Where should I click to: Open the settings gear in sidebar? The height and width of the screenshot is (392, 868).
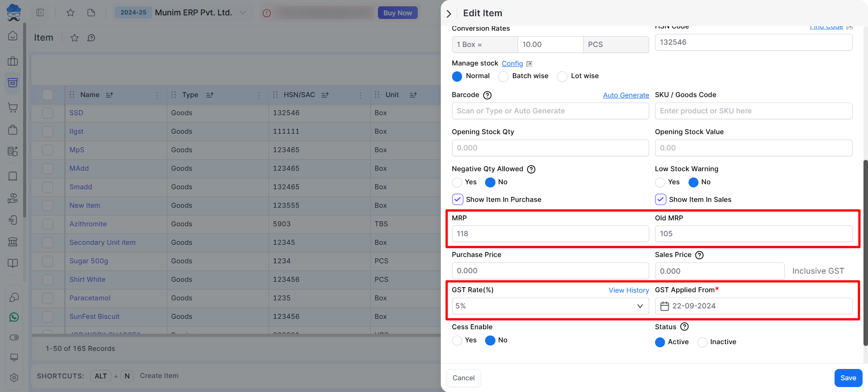[x=14, y=378]
